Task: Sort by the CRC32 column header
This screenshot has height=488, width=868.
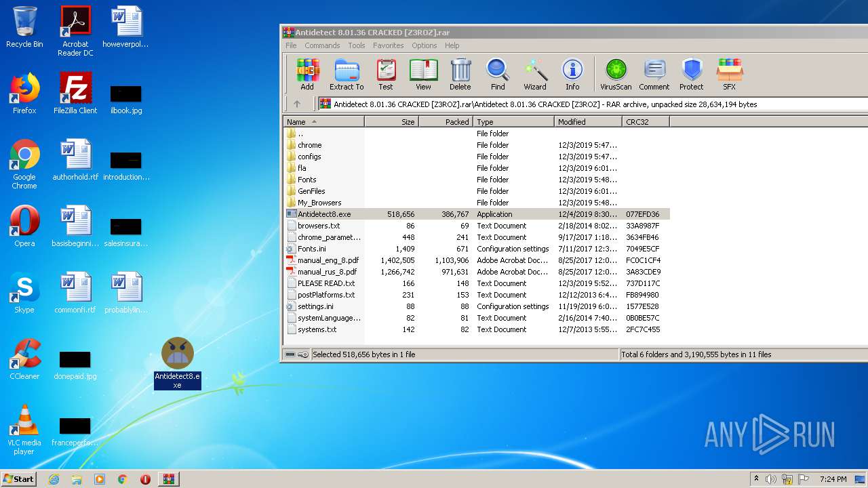Action: 646,122
